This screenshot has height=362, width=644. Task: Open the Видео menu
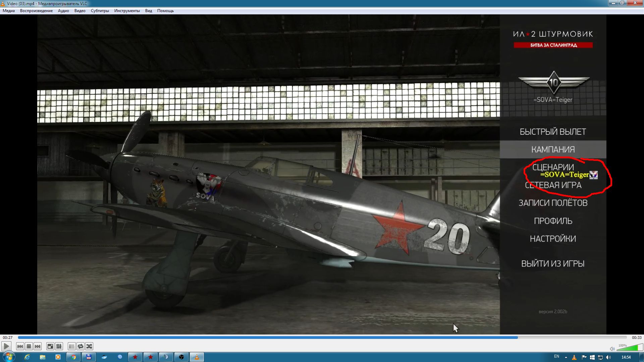pos(80,11)
